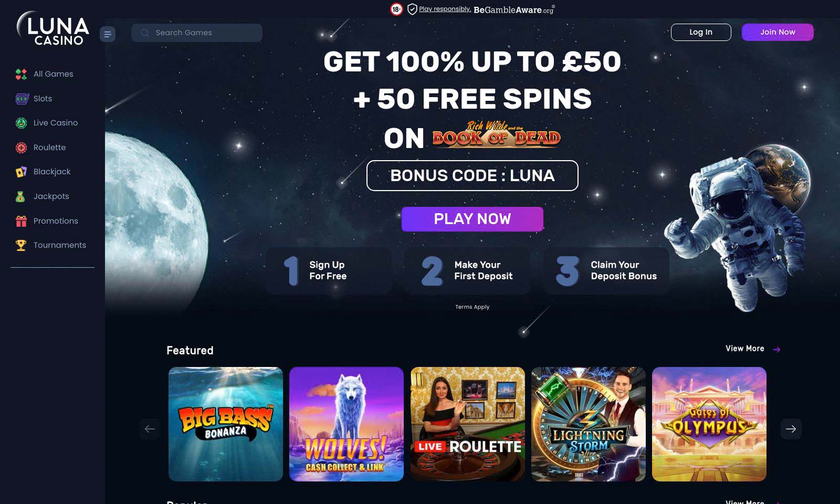Open the Terms Apply link
The image size is (840, 504).
pyautogui.click(x=472, y=307)
